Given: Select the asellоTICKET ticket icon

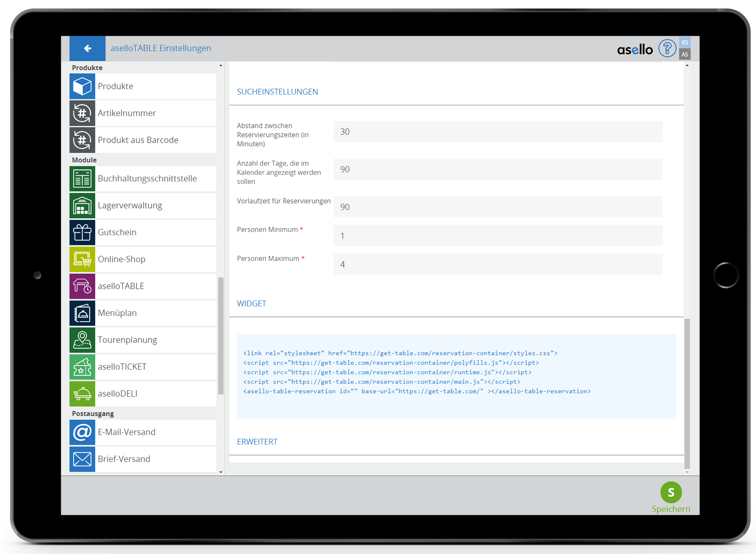Looking at the screenshot, I should pos(82,367).
